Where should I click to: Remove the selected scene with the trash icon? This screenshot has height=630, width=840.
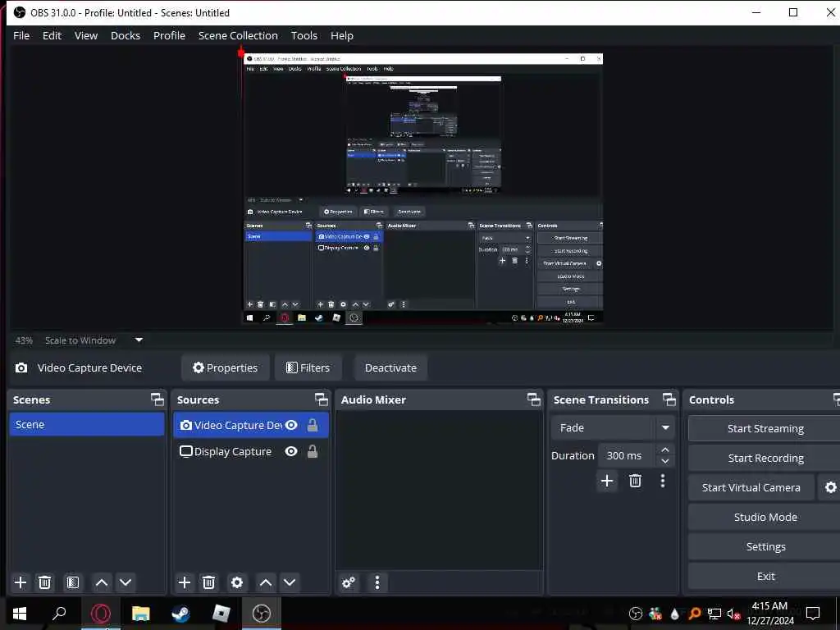(x=45, y=582)
